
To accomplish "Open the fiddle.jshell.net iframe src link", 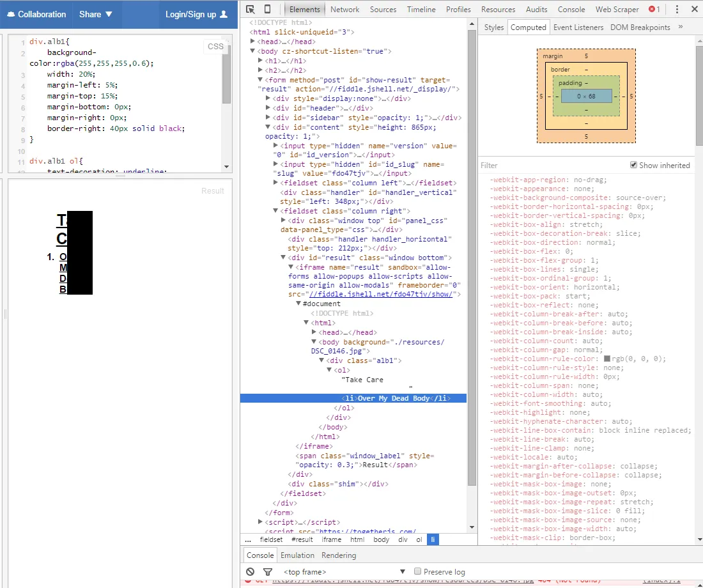I will pyautogui.click(x=381, y=294).
